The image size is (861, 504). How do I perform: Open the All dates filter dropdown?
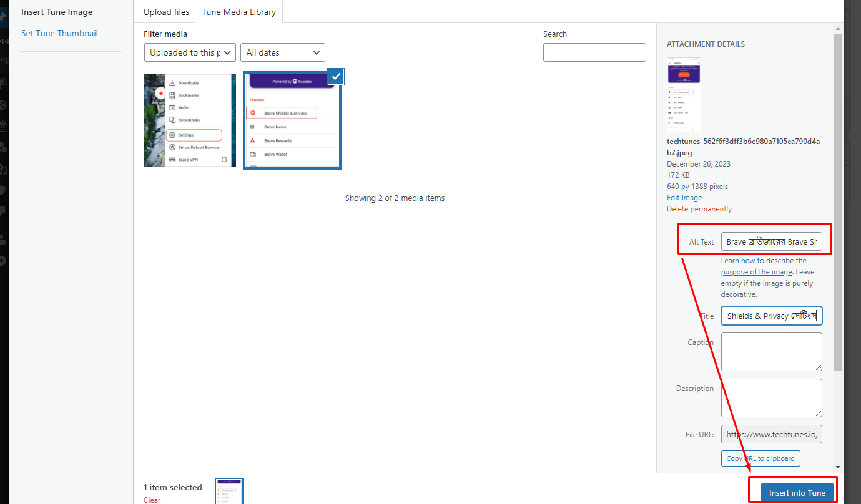tap(283, 52)
